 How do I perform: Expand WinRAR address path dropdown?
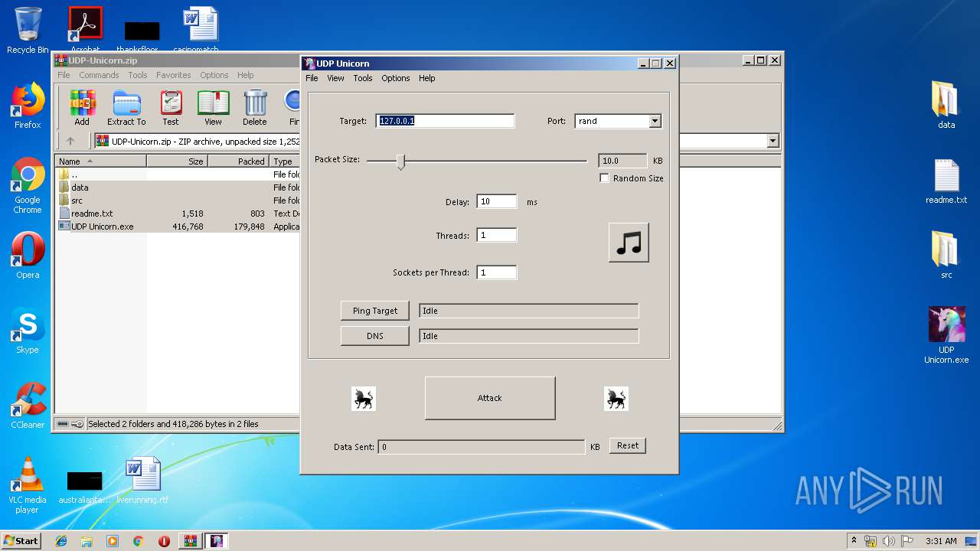(773, 141)
